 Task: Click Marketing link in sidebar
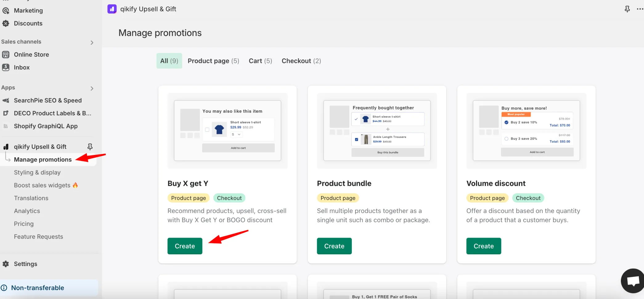(x=28, y=10)
